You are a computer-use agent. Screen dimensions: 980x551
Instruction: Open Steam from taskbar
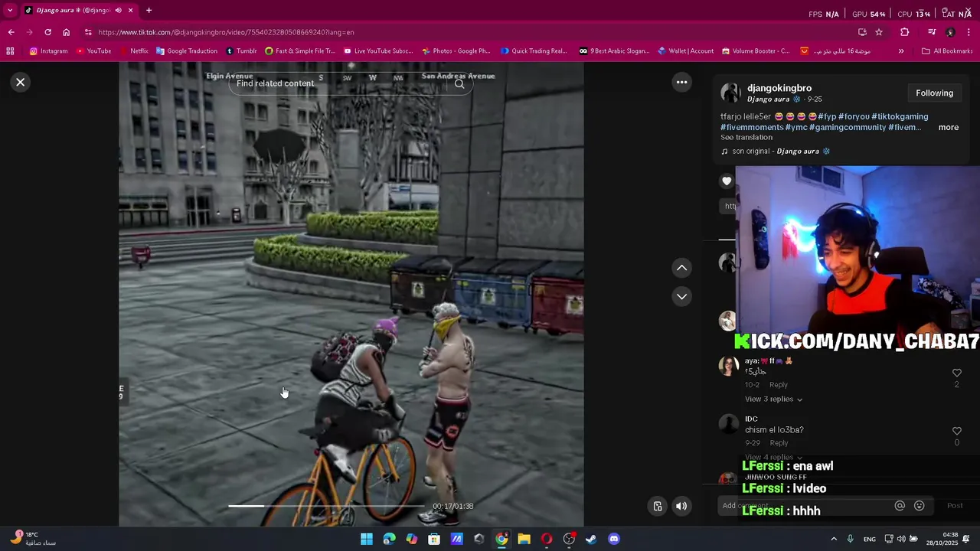[591, 539]
